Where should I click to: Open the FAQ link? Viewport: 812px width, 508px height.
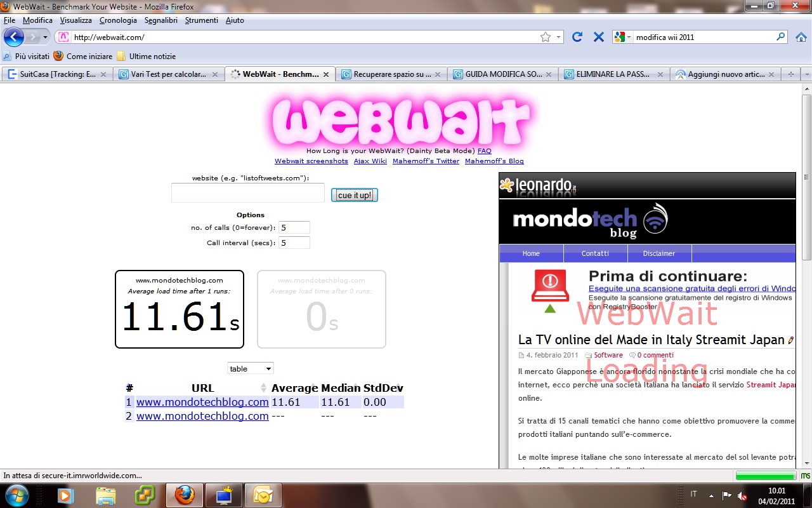(484, 150)
